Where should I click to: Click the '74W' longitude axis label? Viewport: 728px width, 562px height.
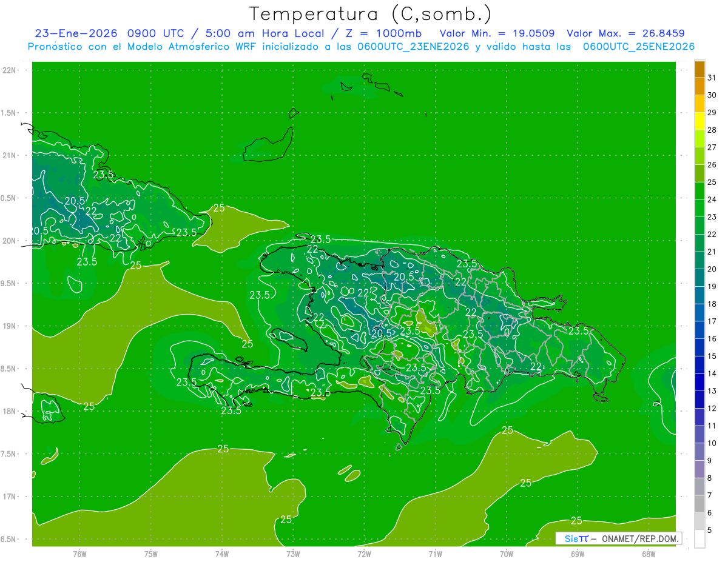click(222, 554)
